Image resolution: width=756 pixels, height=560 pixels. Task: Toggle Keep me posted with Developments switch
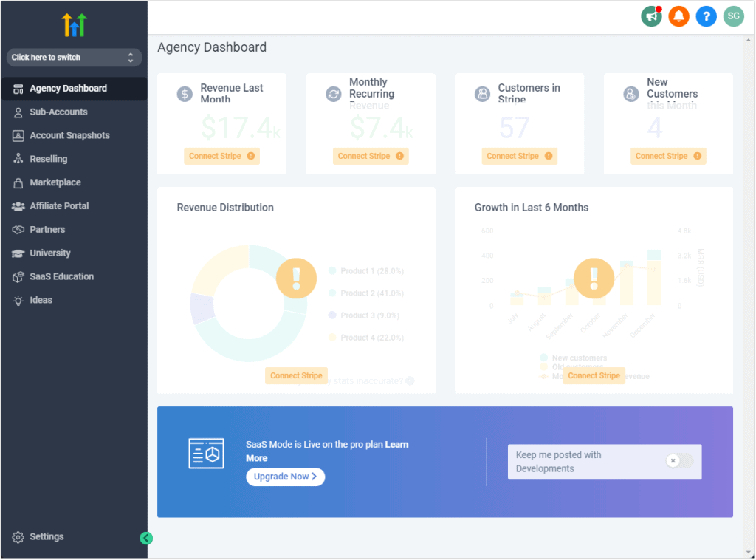coord(680,461)
